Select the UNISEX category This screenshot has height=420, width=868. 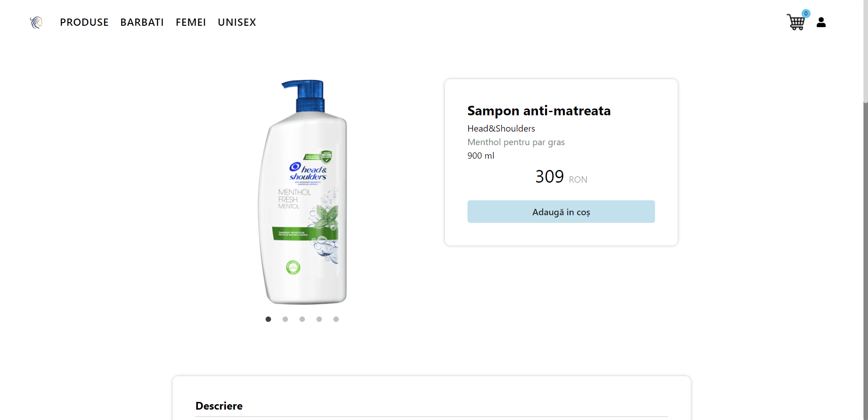237,22
